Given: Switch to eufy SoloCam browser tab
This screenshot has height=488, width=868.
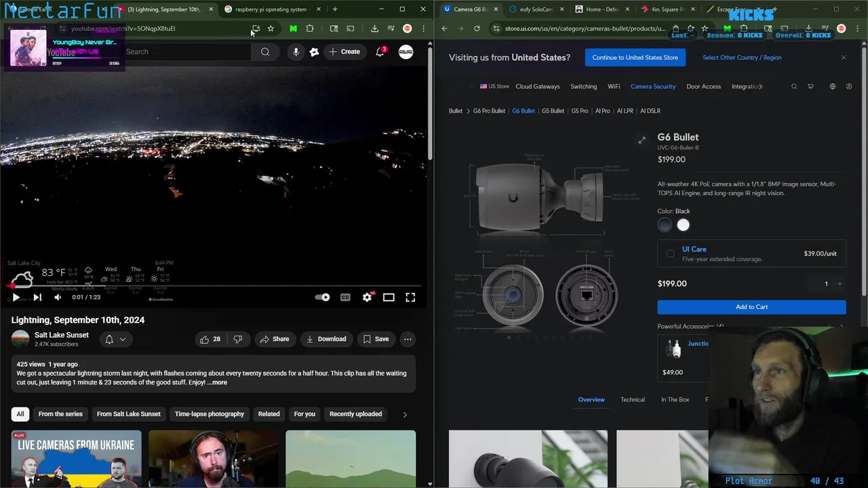Looking at the screenshot, I should coord(536,9).
